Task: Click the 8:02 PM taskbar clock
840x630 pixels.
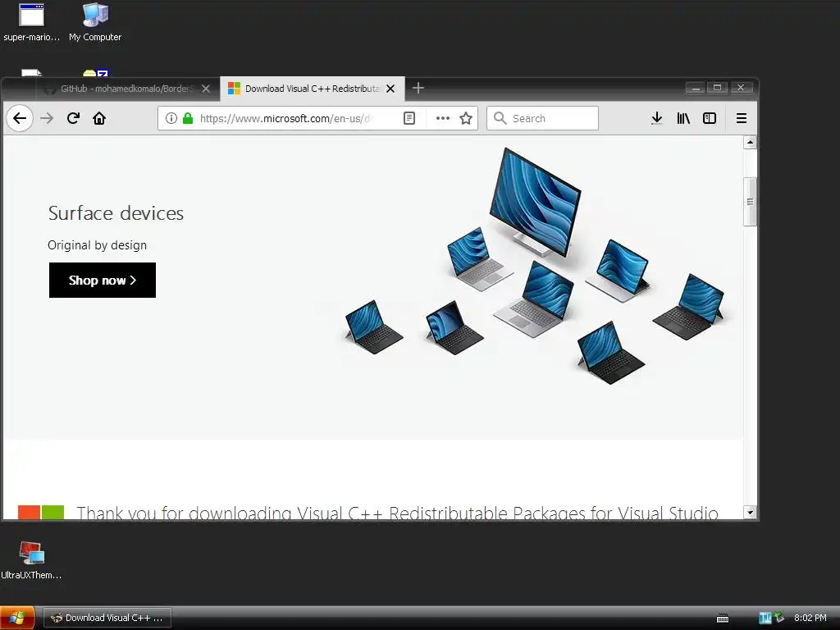Action: point(810,619)
